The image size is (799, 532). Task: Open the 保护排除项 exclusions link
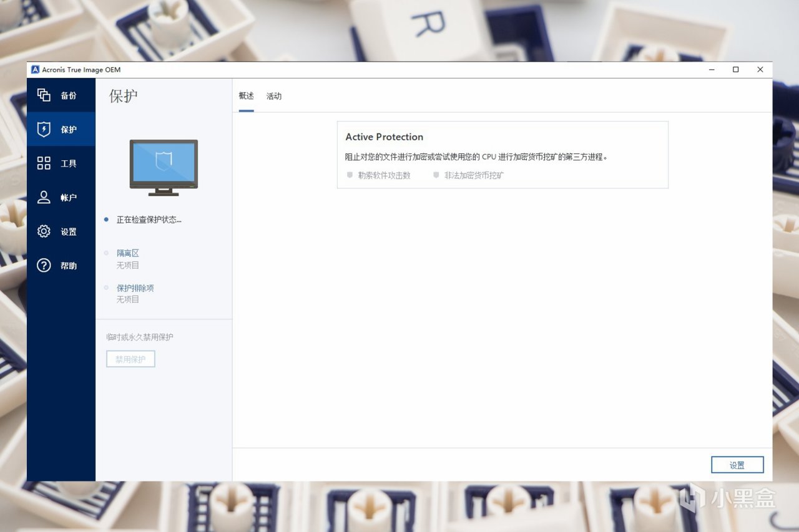tap(135, 288)
